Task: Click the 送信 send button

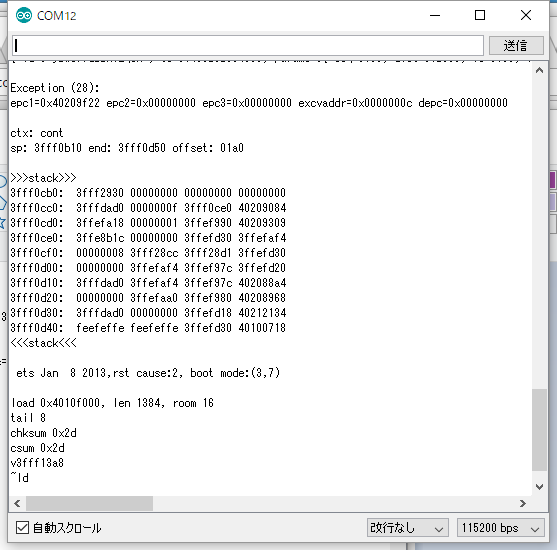Action: tap(516, 45)
